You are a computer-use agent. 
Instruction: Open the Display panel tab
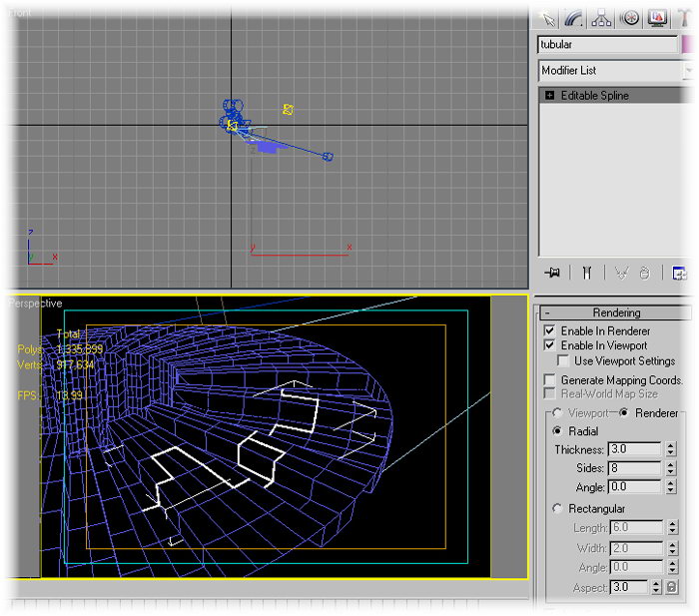tap(657, 18)
